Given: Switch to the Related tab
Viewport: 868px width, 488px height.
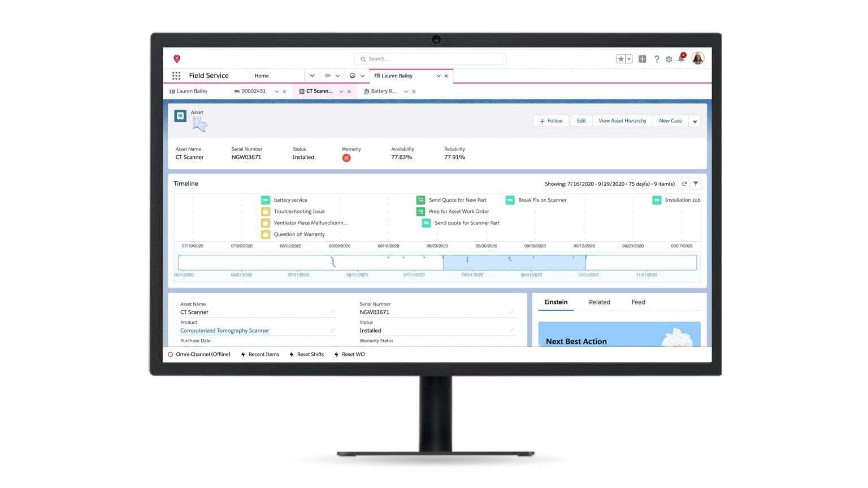Looking at the screenshot, I should click(x=599, y=302).
